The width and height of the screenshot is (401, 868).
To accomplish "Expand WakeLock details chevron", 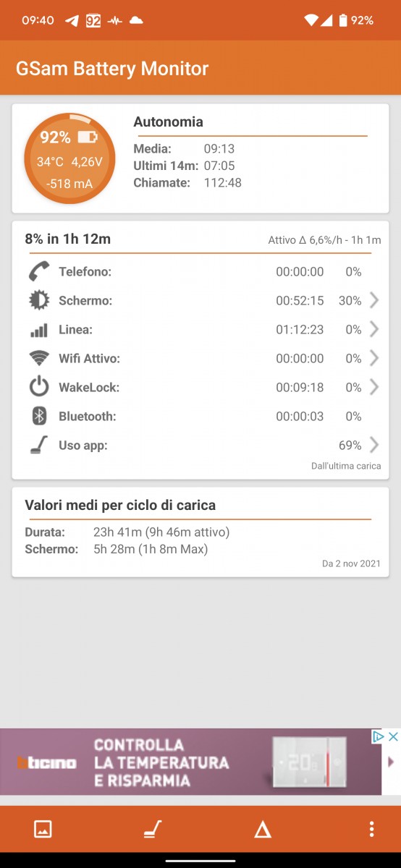I will point(374,387).
